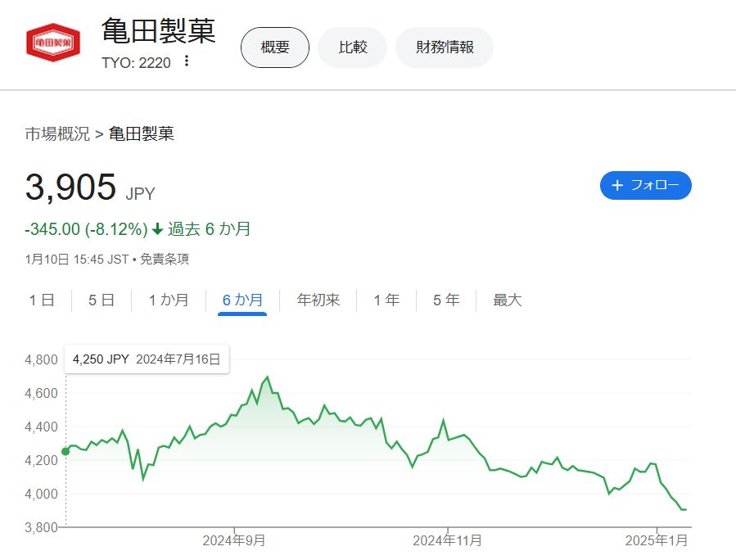Viewport: 736px width, 560px height.
Task: Switch chart to 1 年
Action: pos(386,300)
